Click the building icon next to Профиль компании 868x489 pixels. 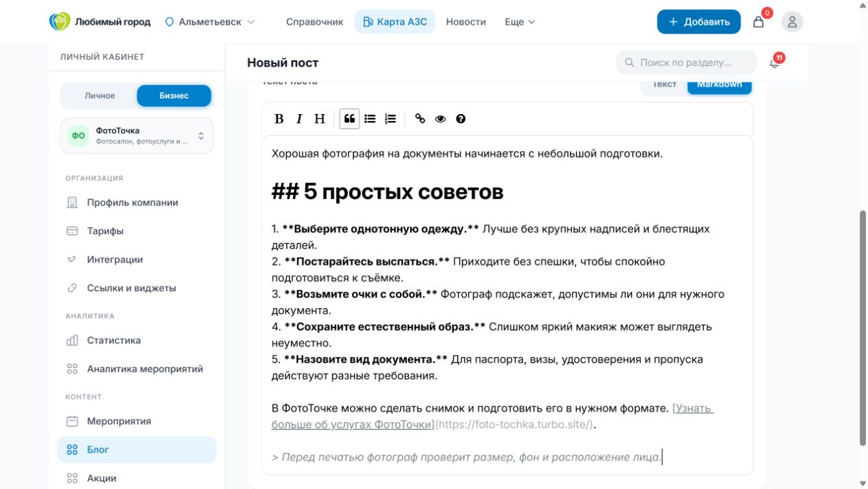[72, 203]
